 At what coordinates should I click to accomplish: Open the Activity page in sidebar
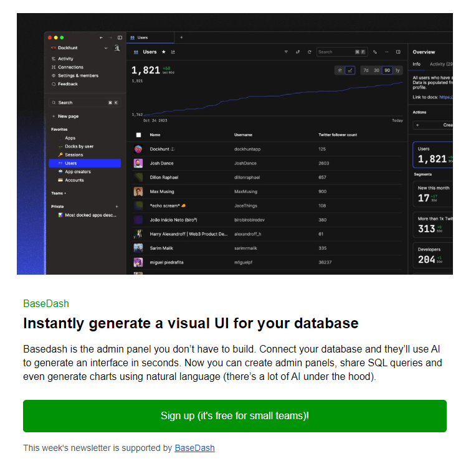(65, 59)
